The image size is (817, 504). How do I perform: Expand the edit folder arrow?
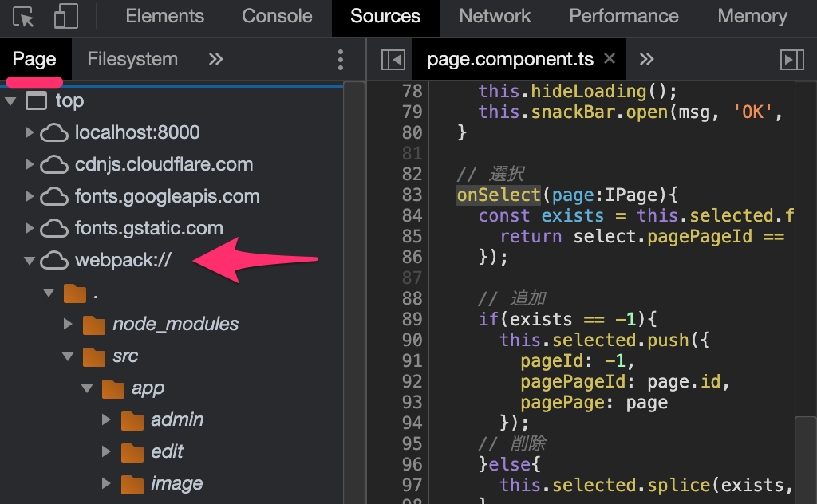click(106, 451)
